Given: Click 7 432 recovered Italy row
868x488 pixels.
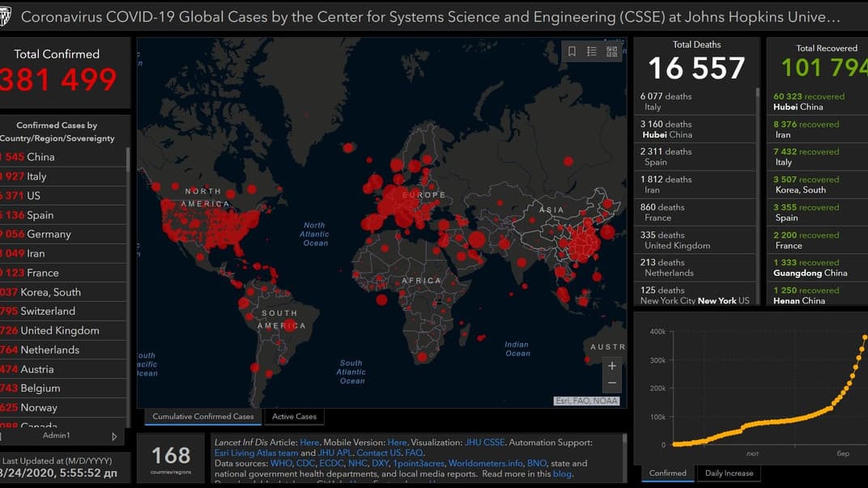Looking at the screenshot, I should pyautogui.click(x=818, y=156).
